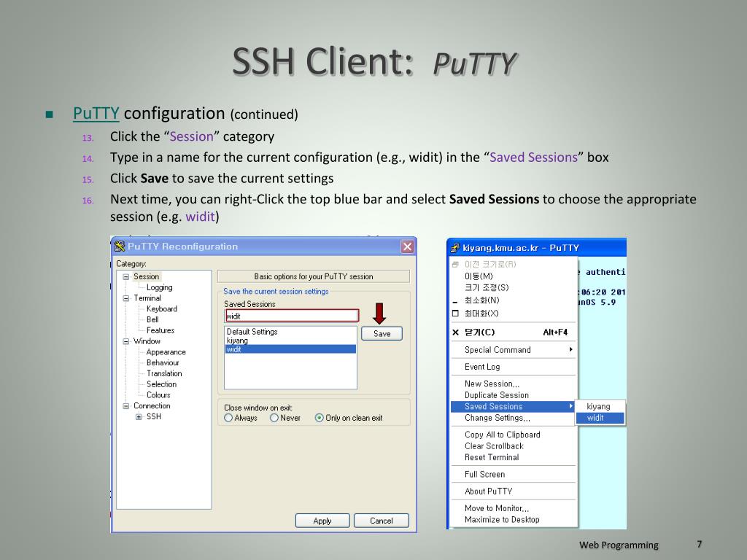
Task: Choose Duplicate Session from the menu
Action: (x=513, y=395)
